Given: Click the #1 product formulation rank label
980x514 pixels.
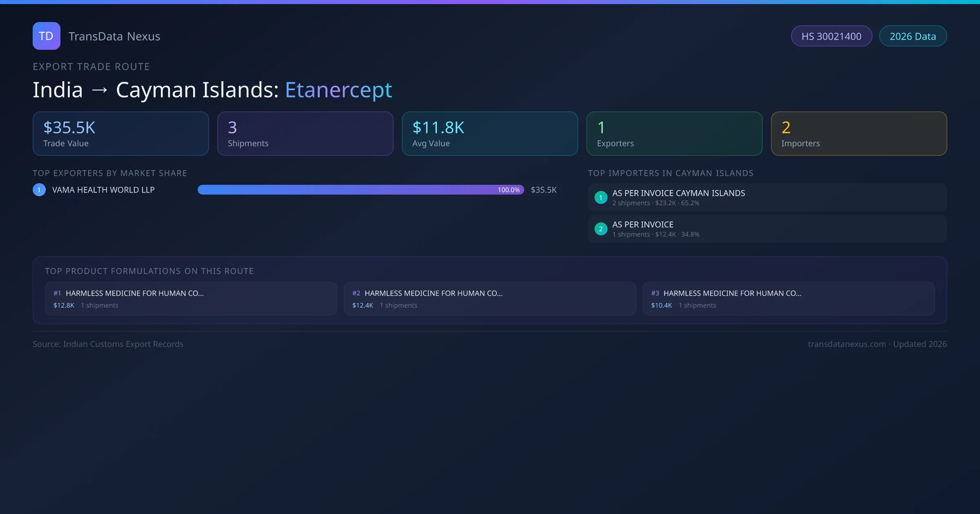Looking at the screenshot, I should coord(57,293).
